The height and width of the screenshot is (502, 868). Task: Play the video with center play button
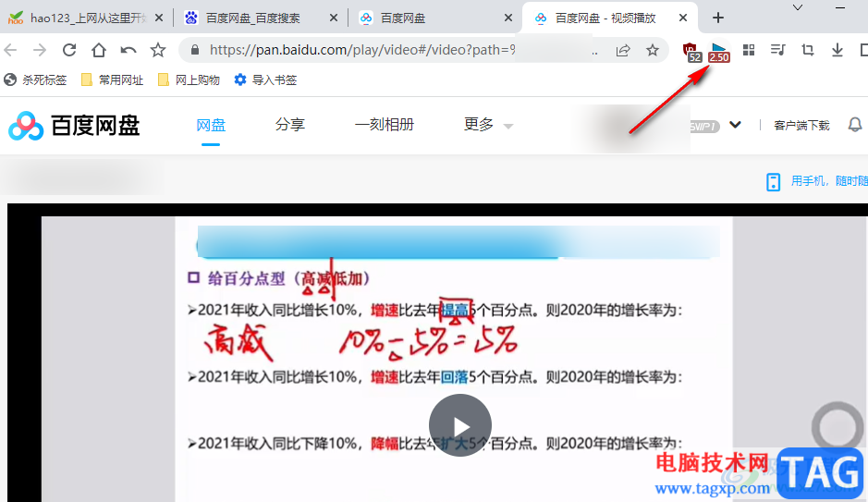[460, 425]
